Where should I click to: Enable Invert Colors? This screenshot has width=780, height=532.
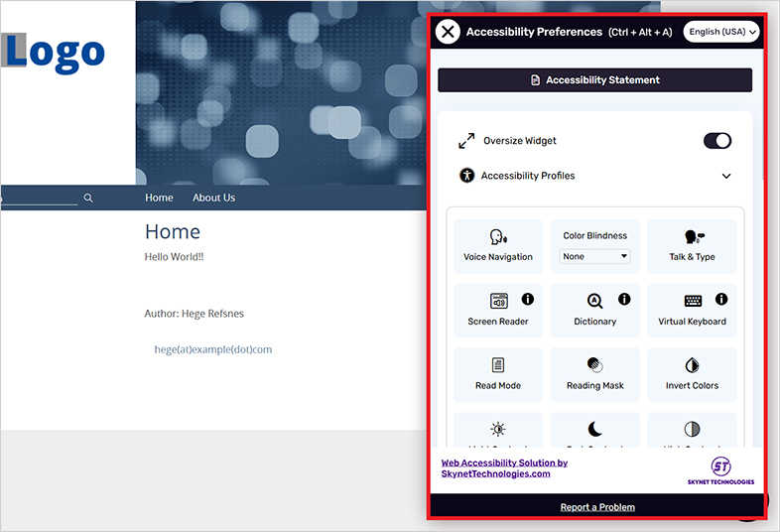coord(692,375)
